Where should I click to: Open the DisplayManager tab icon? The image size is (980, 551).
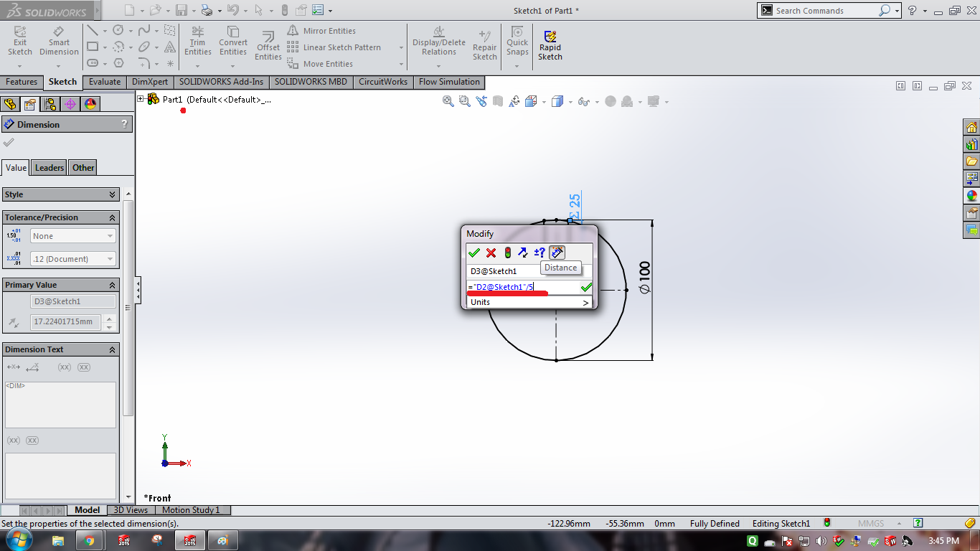pos(90,104)
